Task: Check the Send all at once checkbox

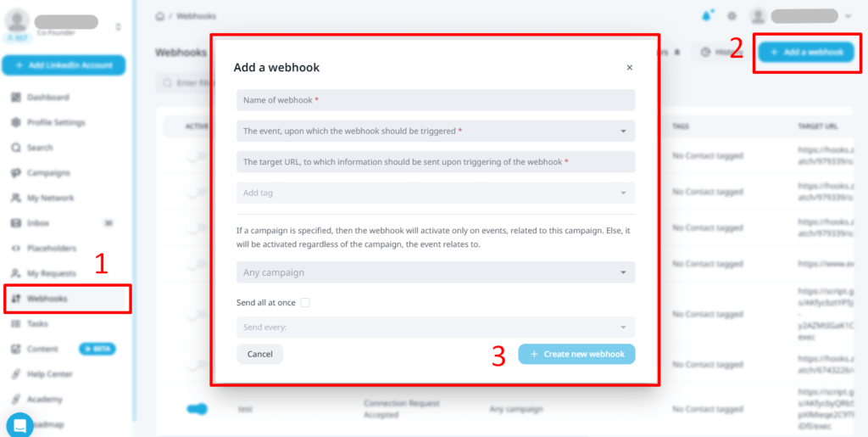Action: pos(305,303)
